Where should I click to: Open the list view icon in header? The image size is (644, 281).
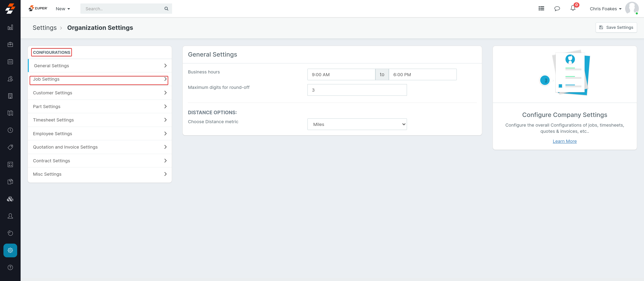[541, 9]
